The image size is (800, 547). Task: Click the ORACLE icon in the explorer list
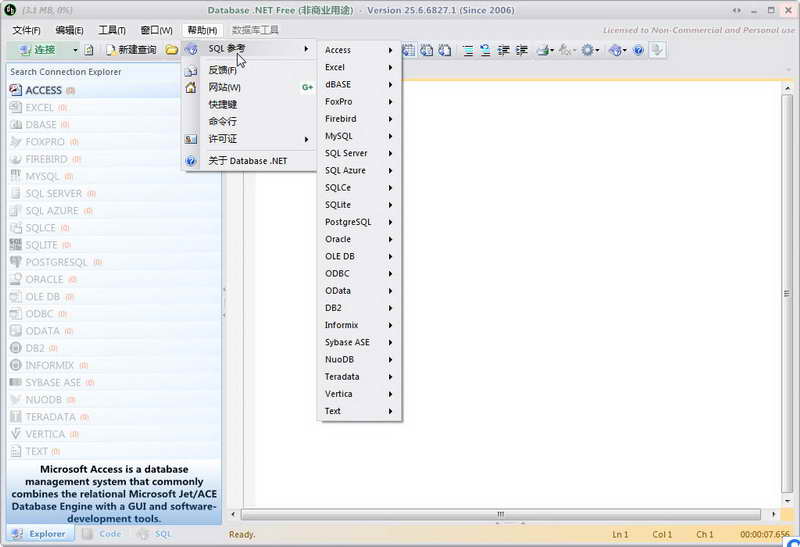coord(16,280)
